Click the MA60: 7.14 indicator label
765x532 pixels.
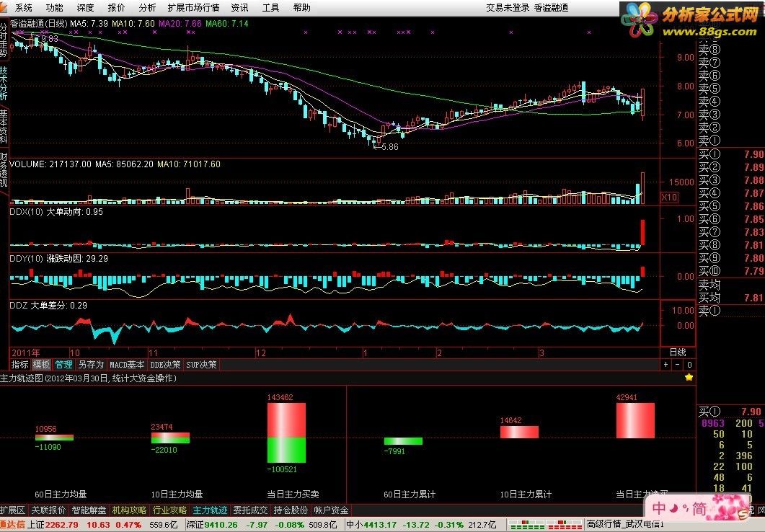click(x=227, y=23)
